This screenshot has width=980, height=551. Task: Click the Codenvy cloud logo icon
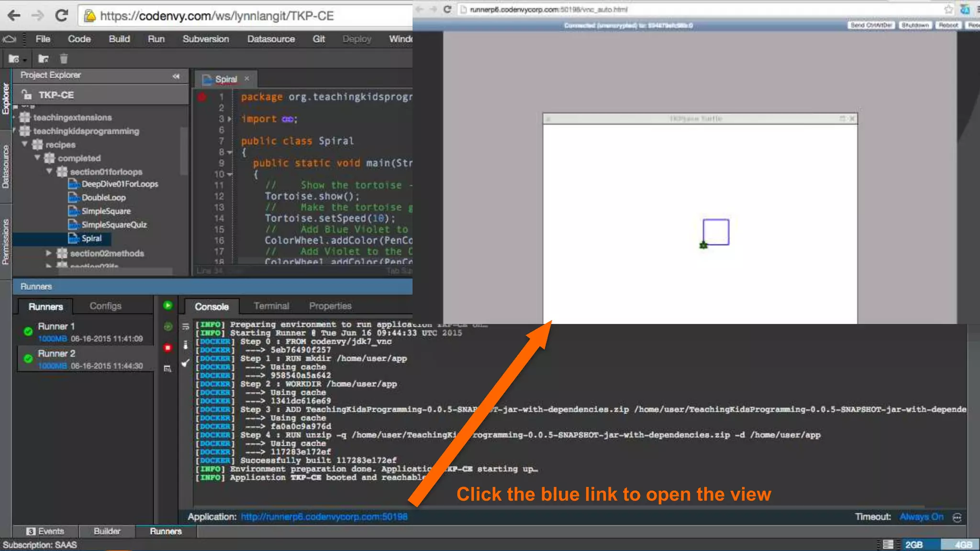tap(9, 39)
